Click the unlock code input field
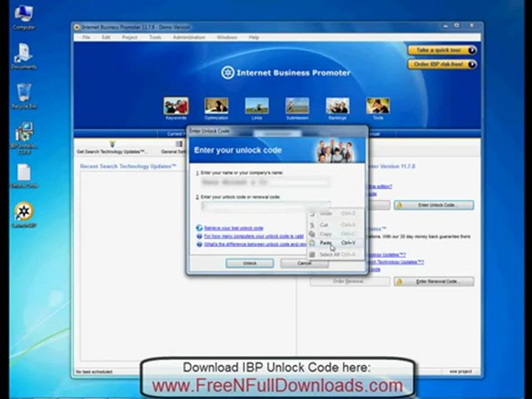The height and width of the screenshot is (399, 532). [266, 206]
